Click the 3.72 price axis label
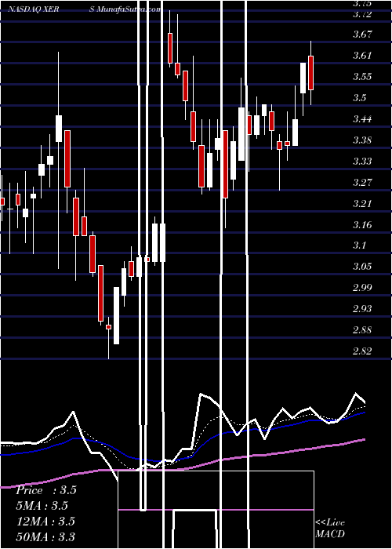Viewport: 392px width, 549px height. [362, 14]
